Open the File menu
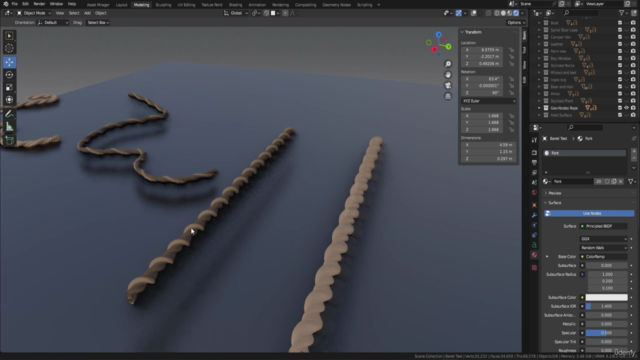The height and width of the screenshot is (360, 640). pos(15,4)
